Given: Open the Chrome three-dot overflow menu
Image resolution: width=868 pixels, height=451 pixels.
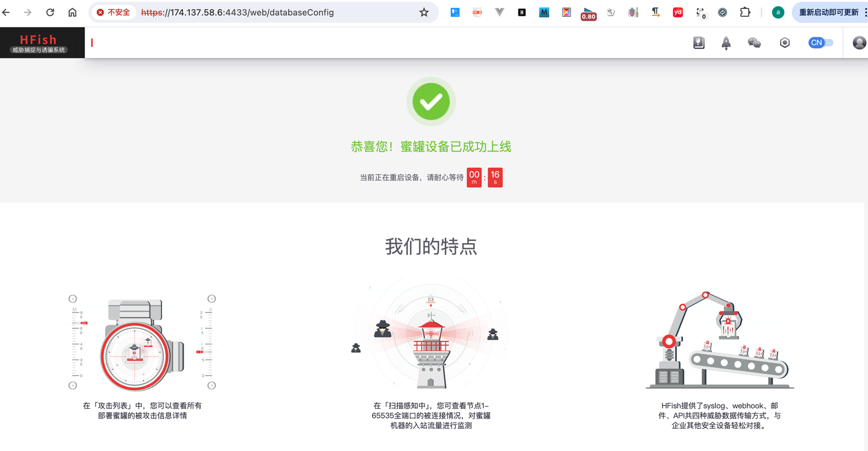Looking at the screenshot, I should click(865, 12).
